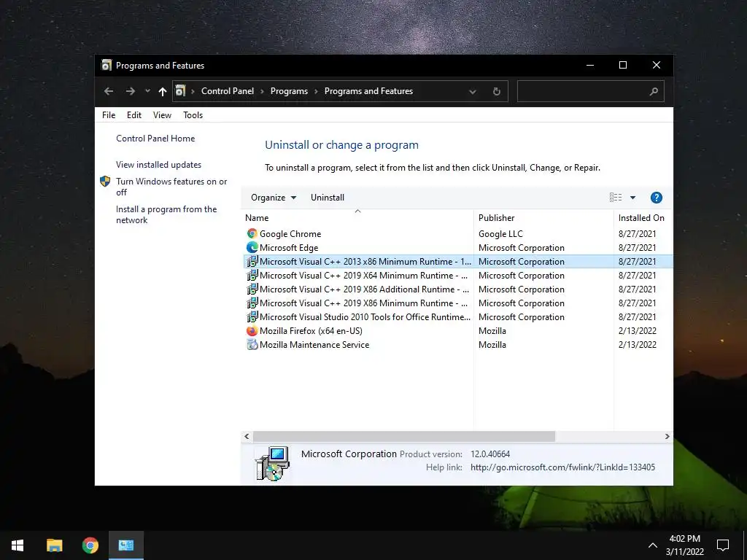747x560 pixels.
Task: Click the horizontal scrollbar thumb
Action: coord(404,436)
